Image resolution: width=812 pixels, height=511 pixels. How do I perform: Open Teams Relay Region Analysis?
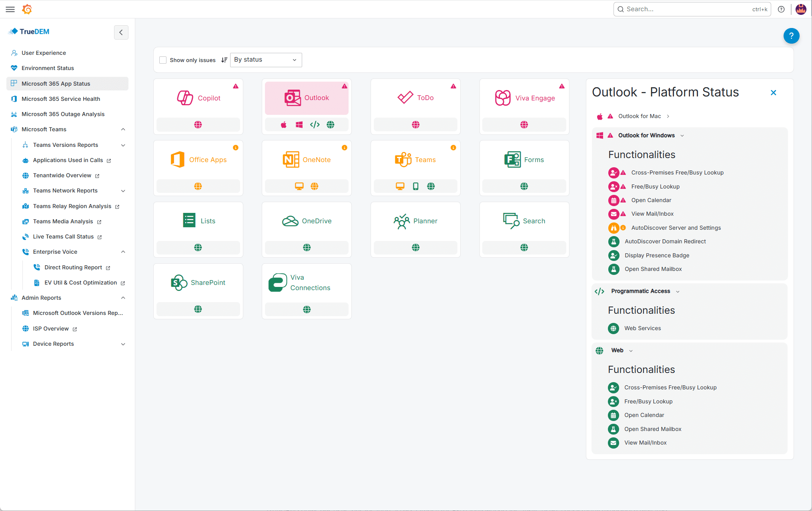point(72,206)
